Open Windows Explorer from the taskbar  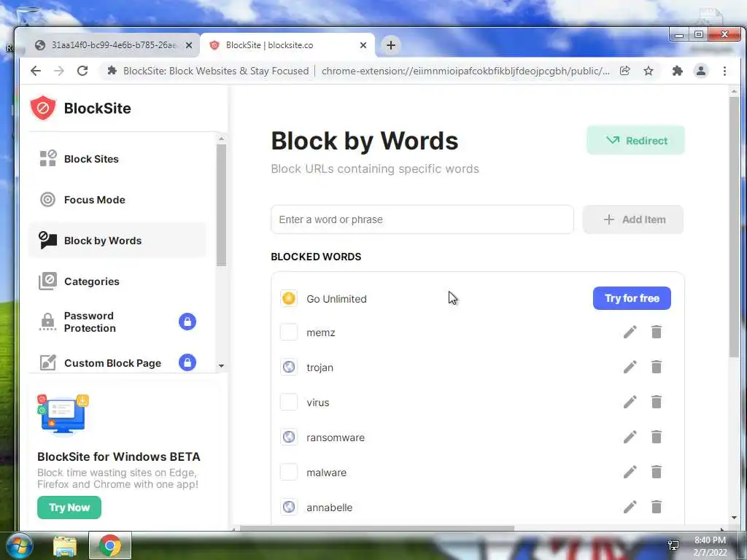pos(65,545)
